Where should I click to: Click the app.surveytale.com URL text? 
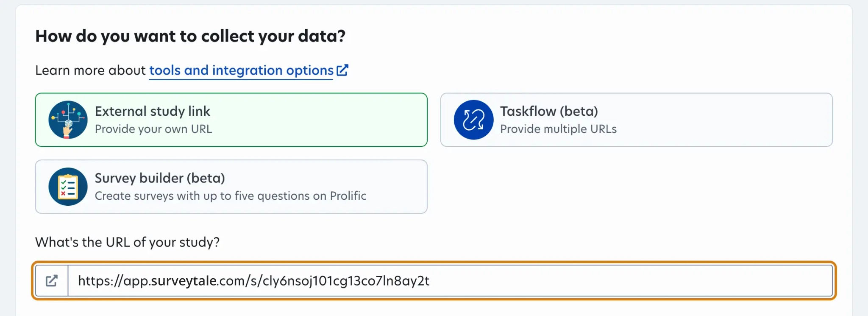click(x=254, y=281)
